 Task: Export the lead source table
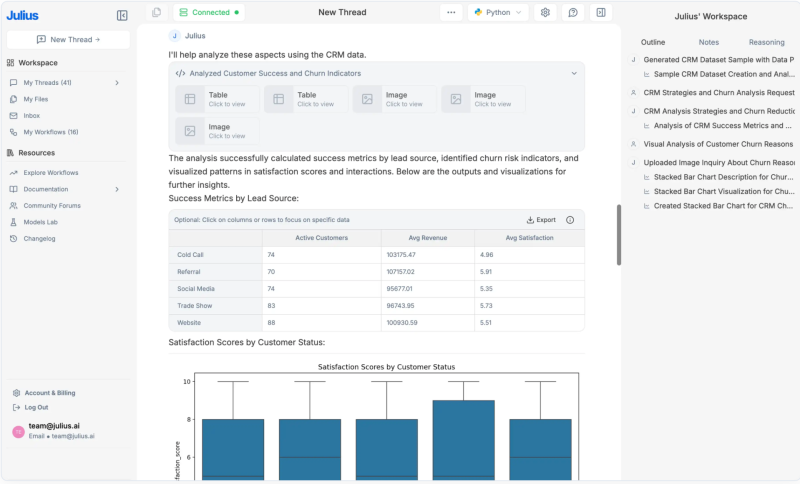tap(541, 220)
